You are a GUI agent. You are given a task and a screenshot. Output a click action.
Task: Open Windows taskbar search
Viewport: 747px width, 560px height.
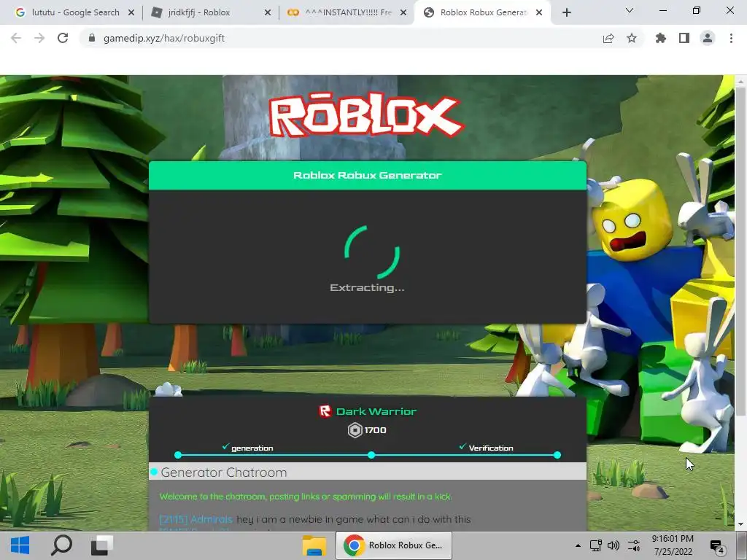[61, 545]
